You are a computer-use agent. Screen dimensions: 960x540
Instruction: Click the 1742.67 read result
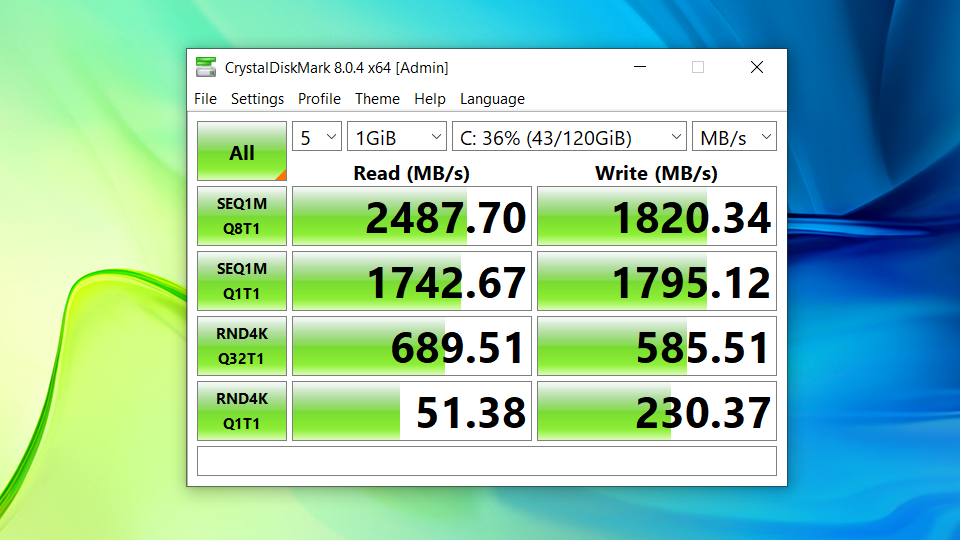(x=412, y=281)
